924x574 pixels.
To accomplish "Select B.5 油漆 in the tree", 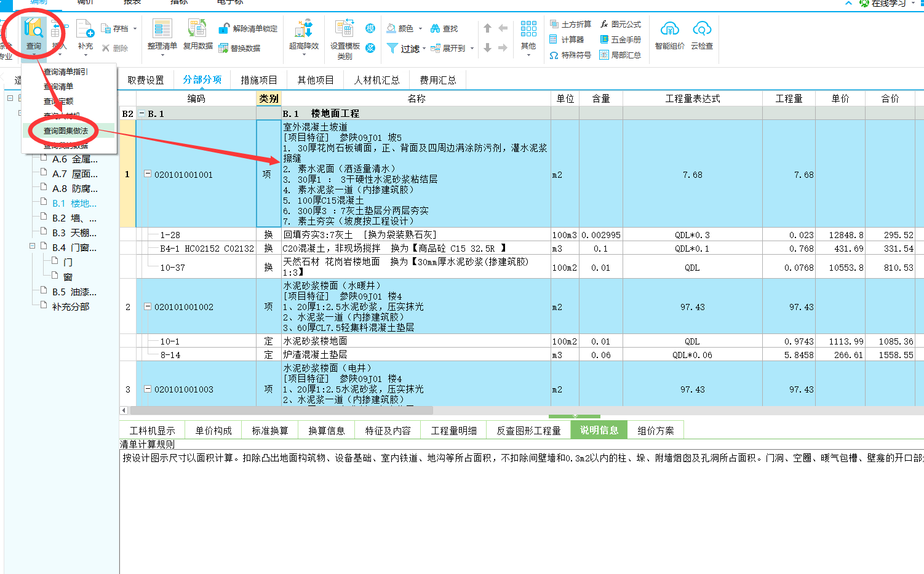I will tap(74, 292).
